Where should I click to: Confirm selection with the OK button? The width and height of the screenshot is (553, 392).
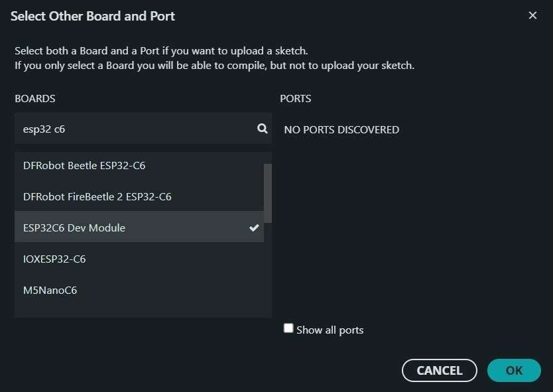514,371
